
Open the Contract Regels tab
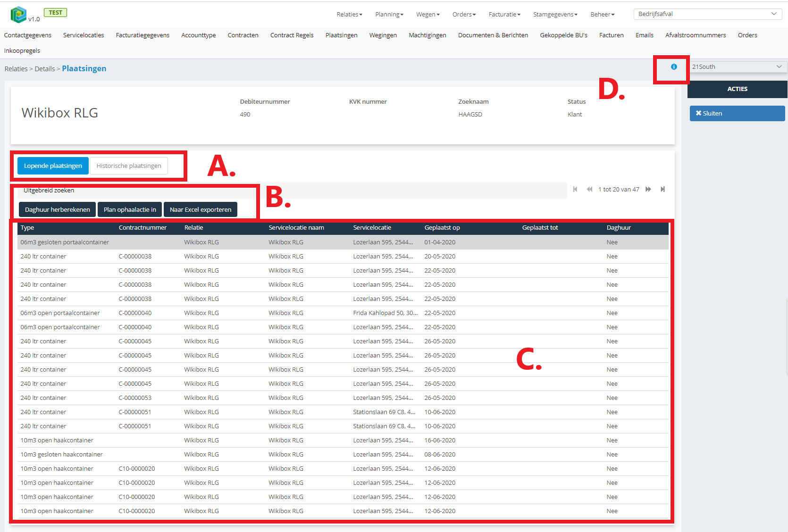pos(292,35)
